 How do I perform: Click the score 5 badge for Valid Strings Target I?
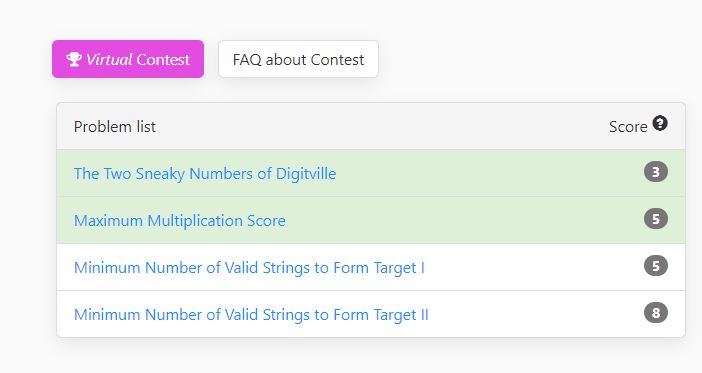coord(655,266)
